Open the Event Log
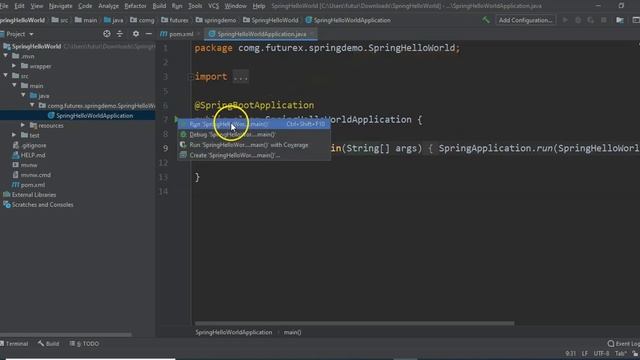Screen dimensions: 640x360 (x=623, y=344)
